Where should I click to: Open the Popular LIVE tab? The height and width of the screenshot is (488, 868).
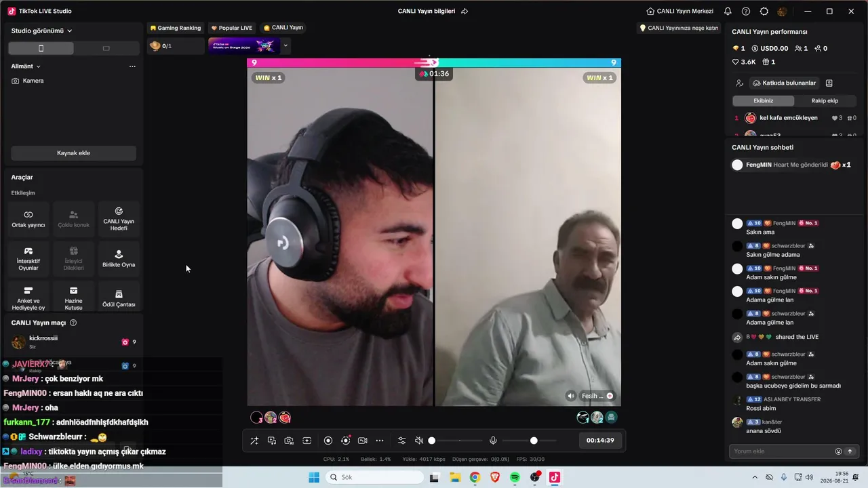pyautogui.click(x=232, y=28)
